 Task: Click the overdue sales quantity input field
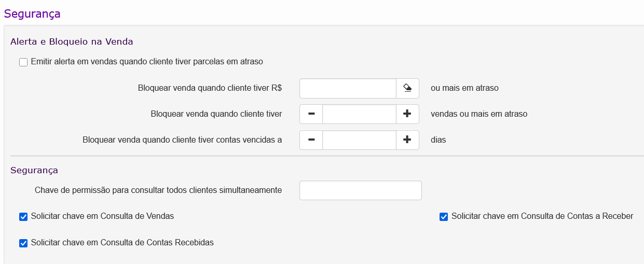pyautogui.click(x=359, y=114)
